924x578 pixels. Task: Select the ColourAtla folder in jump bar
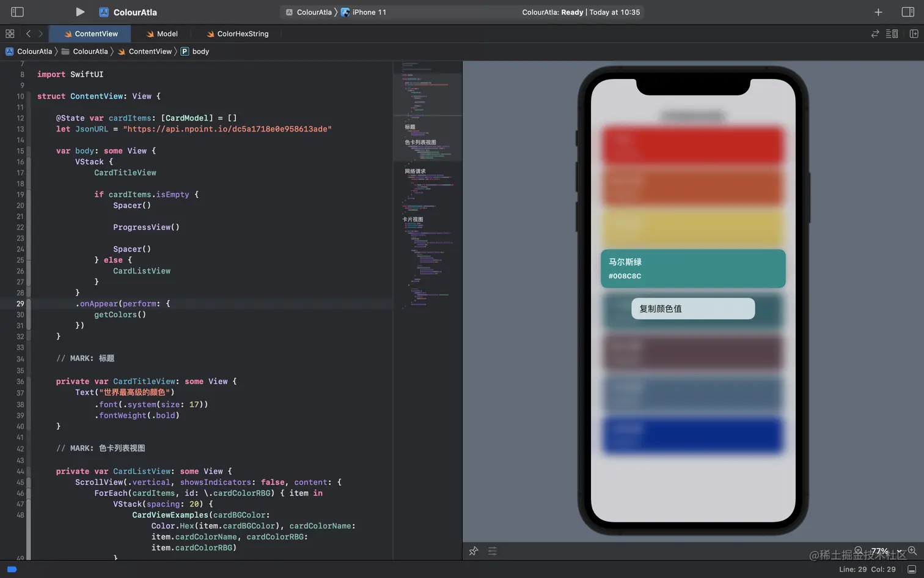84,51
